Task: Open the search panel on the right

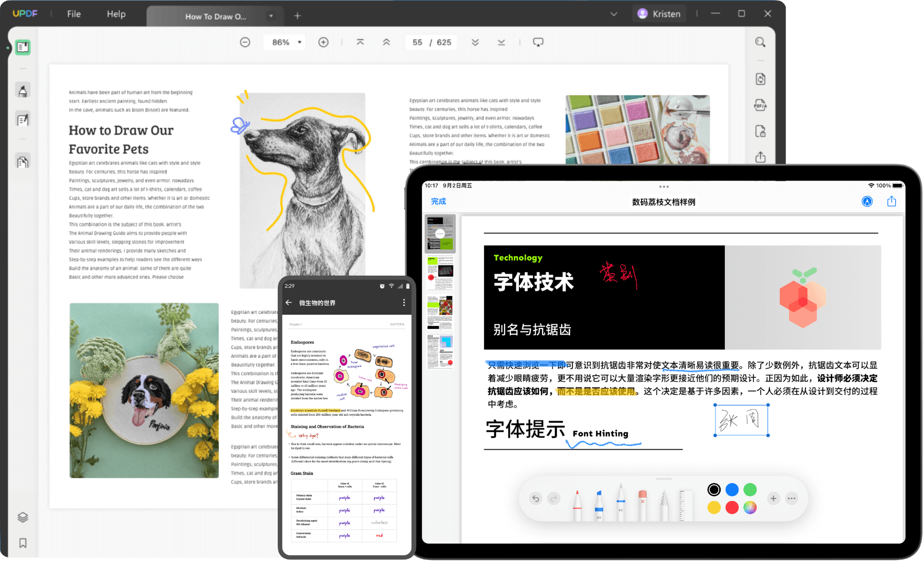Action: coord(760,42)
